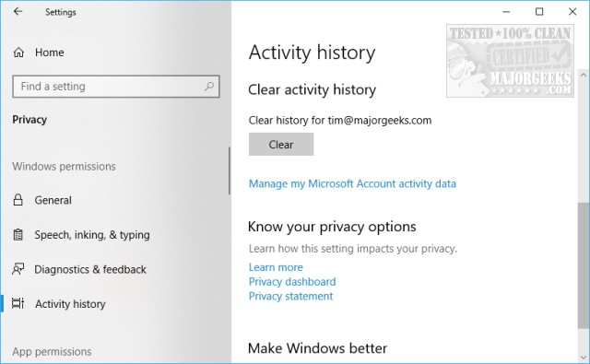Image resolution: width=590 pixels, height=364 pixels.
Task: Follow the Learn more link
Action: [276, 267]
